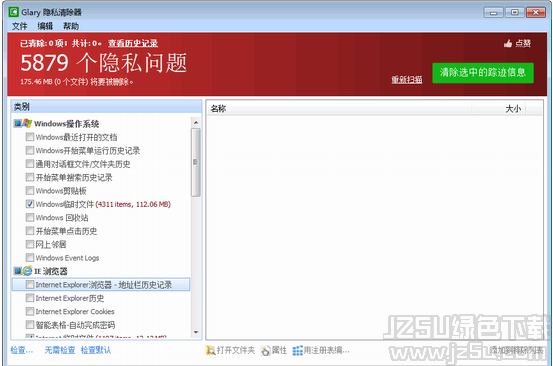The width and height of the screenshot is (553, 366).
Task: Click 点赞 like label
Action: [x=523, y=43]
